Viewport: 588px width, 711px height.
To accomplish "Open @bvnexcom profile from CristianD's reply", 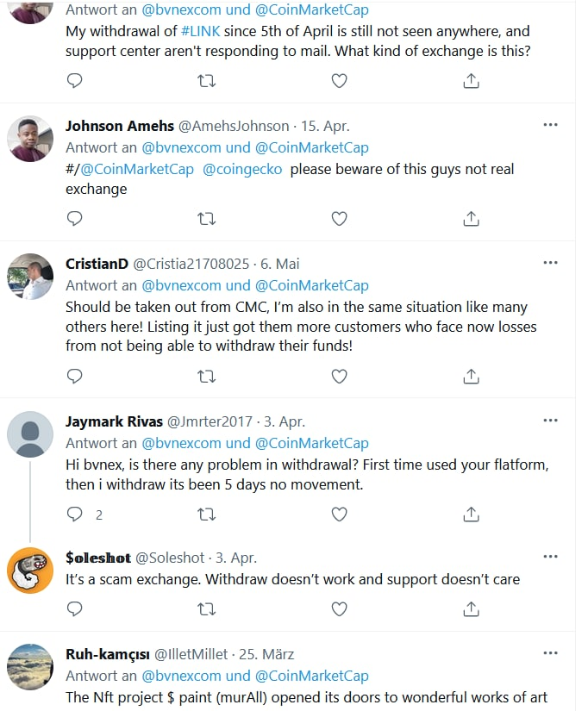I will pyautogui.click(x=182, y=285).
